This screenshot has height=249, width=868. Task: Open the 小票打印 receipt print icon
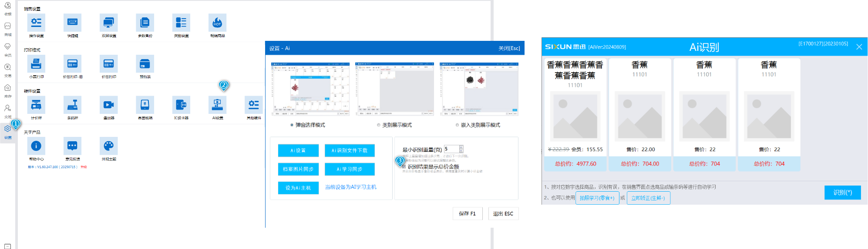point(36,64)
